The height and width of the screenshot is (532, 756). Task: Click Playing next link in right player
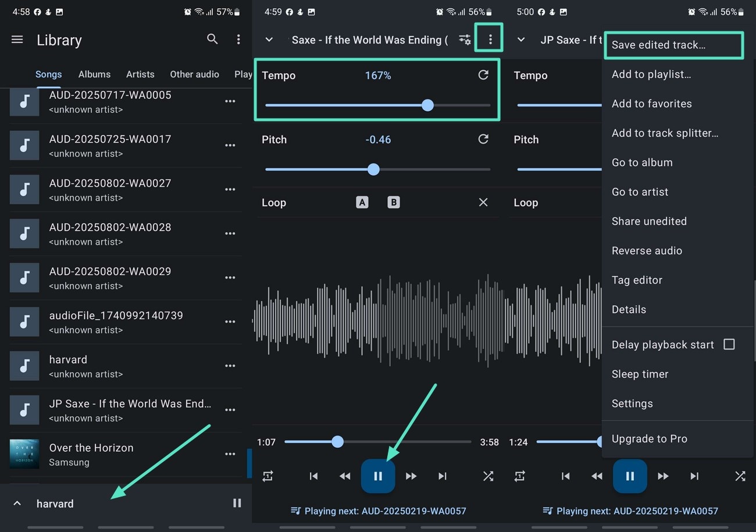pyautogui.click(x=630, y=511)
